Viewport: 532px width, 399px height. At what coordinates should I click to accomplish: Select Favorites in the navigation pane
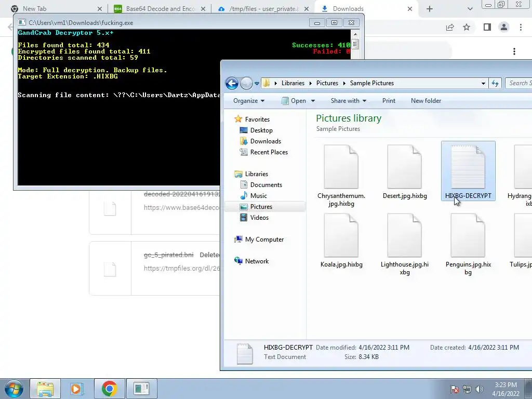252,119
